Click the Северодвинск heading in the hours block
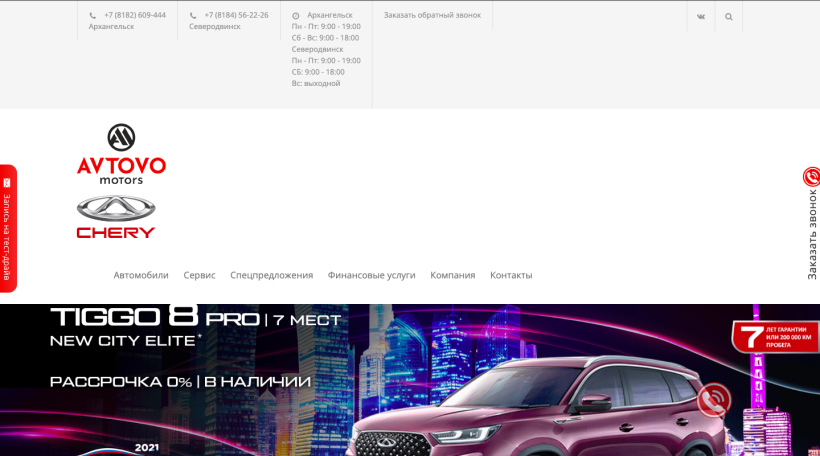820x456 pixels. [317, 50]
